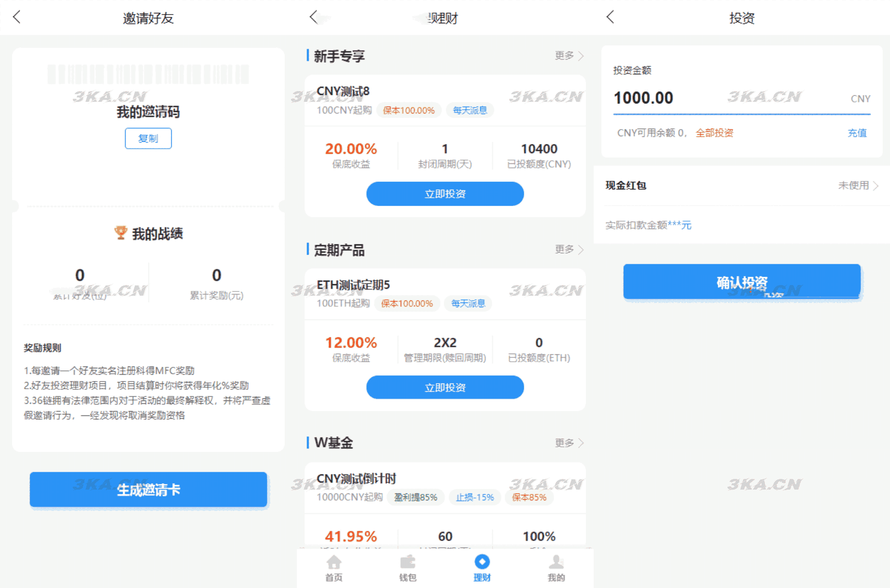This screenshot has height=588, width=890.
Task: Expand 更多 beside W基金
Action: pos(565,443)
